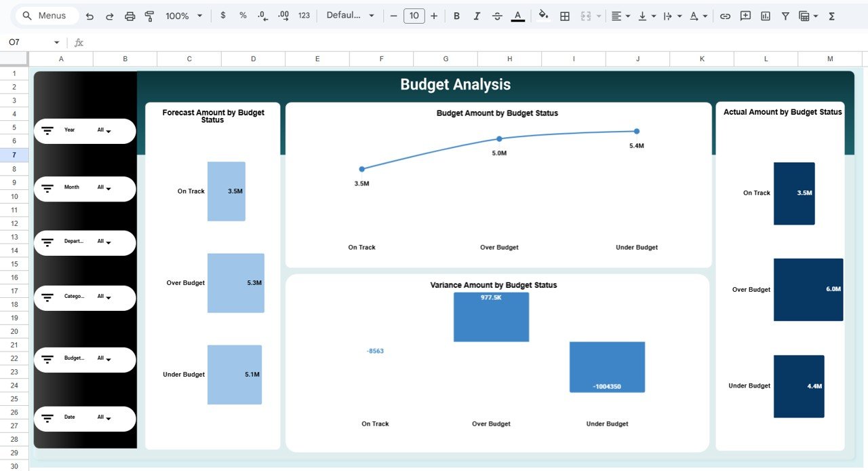Select the Paint format tool

150,16
